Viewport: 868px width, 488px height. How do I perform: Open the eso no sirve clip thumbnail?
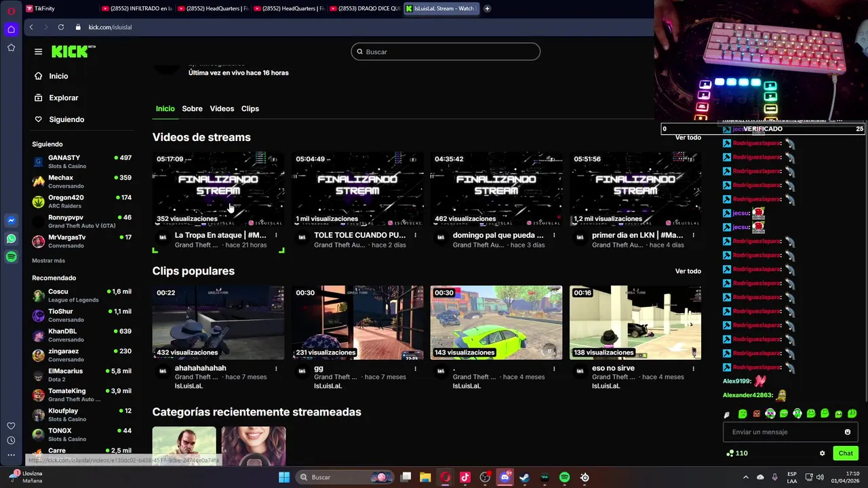(635, 323)
